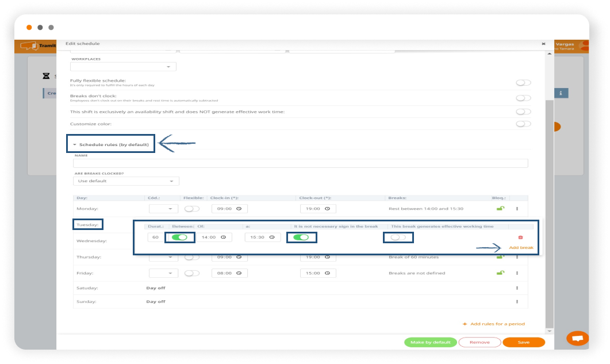Open the orange chat support bubble
Viewport: 610px width, 364px height.
(x=577, y=339)
